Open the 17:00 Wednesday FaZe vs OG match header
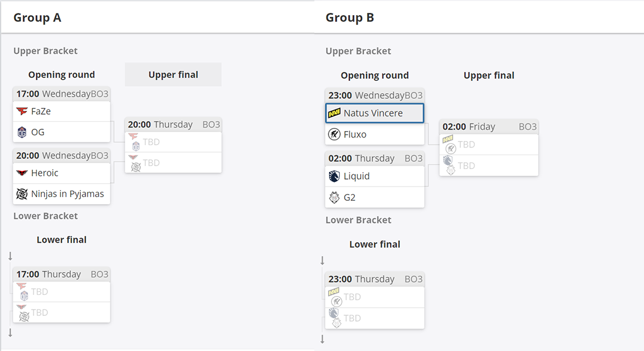The image size is (644, 351). click(x=61, y=94)
